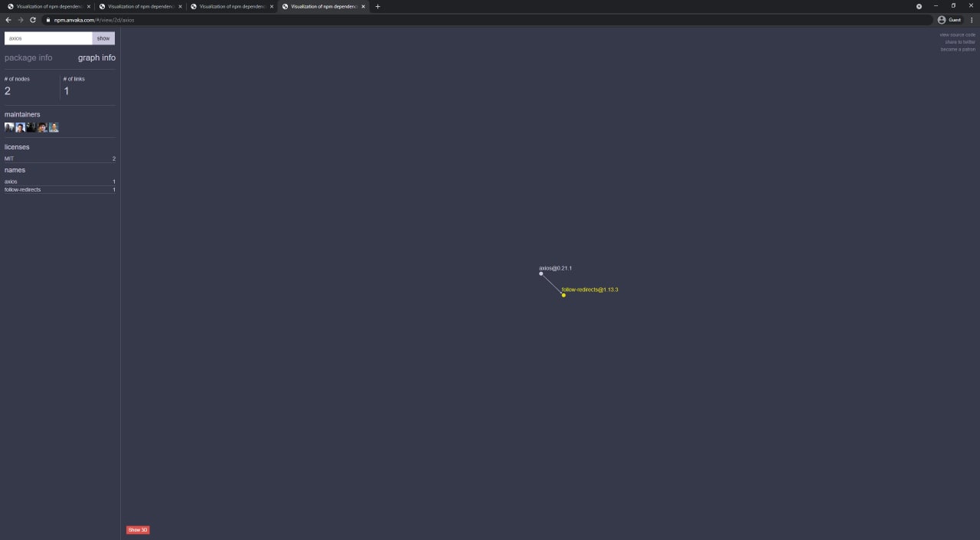Click the yellow follow-redirects@1.13.3 node
This screenshot has height=540, width=980.
click(x=563, y=295)
